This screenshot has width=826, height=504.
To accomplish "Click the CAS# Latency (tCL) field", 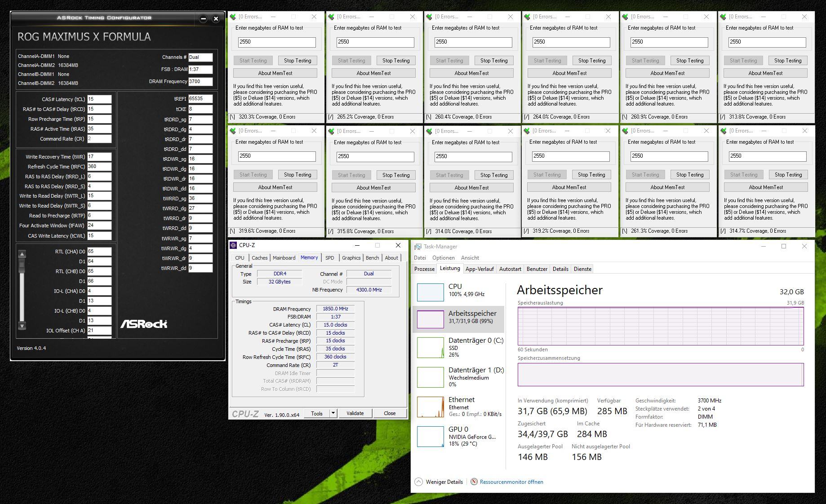I will pyautogui.click(x=99, y=99).
